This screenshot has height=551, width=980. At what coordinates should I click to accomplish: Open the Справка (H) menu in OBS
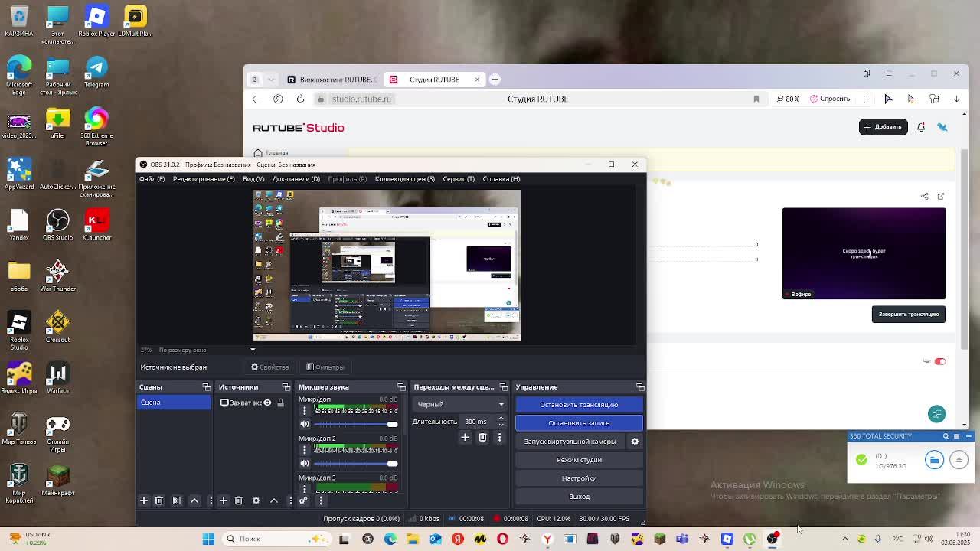[501, 179]
